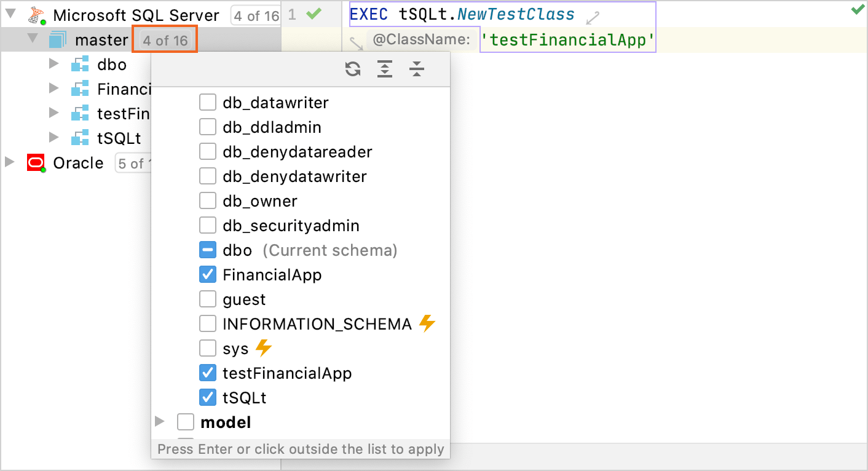Select the Oracle label in tree
This screenshot has width=868, height=471.
click(78, 163)
